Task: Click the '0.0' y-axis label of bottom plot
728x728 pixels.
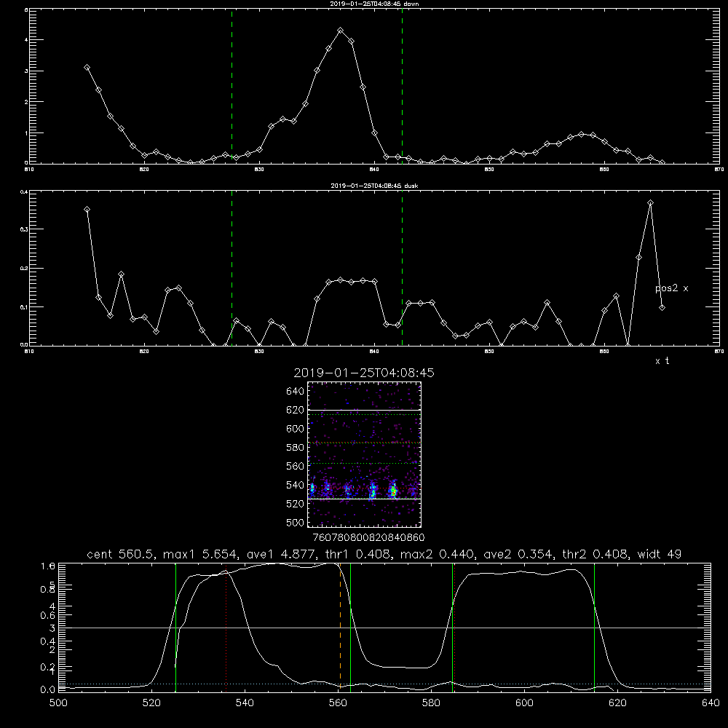Action: pyautogui.click(x=48, y=689)
